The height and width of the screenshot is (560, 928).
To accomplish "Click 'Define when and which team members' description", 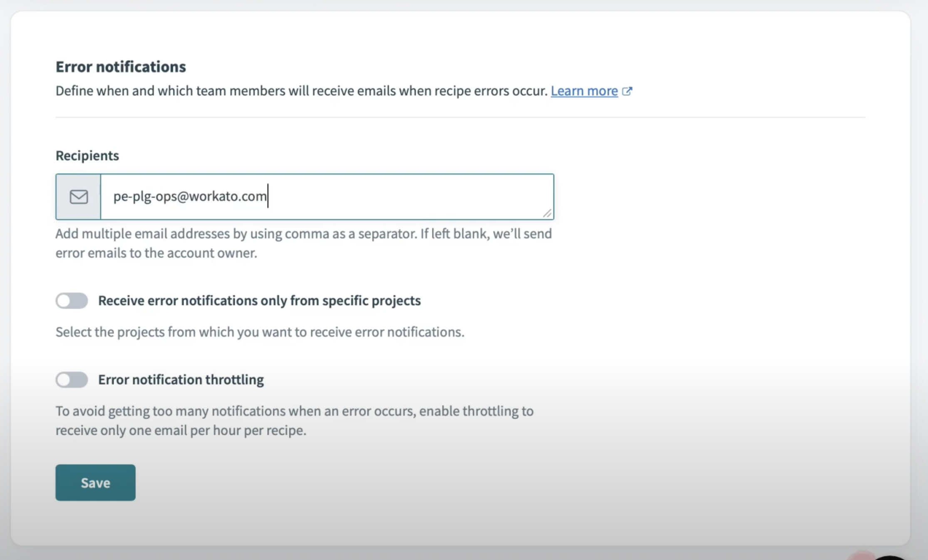I will click(x=301, y=91).
